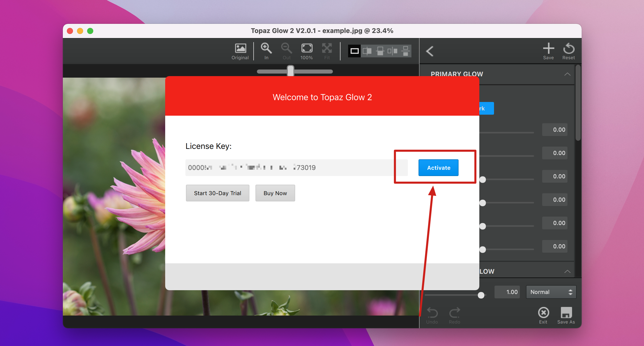Start the 30-Day Trial
644x346 pixels.
coord(217,193)
